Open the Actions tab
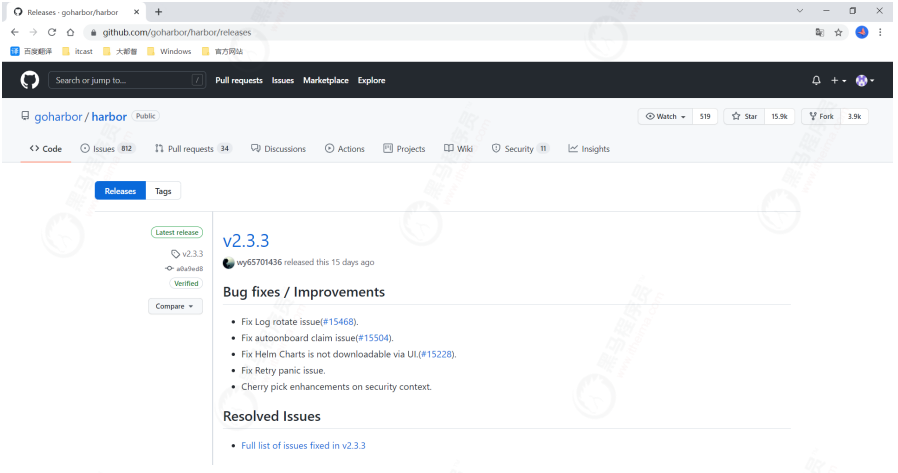 pyautogui.click(x=345, y=149)
